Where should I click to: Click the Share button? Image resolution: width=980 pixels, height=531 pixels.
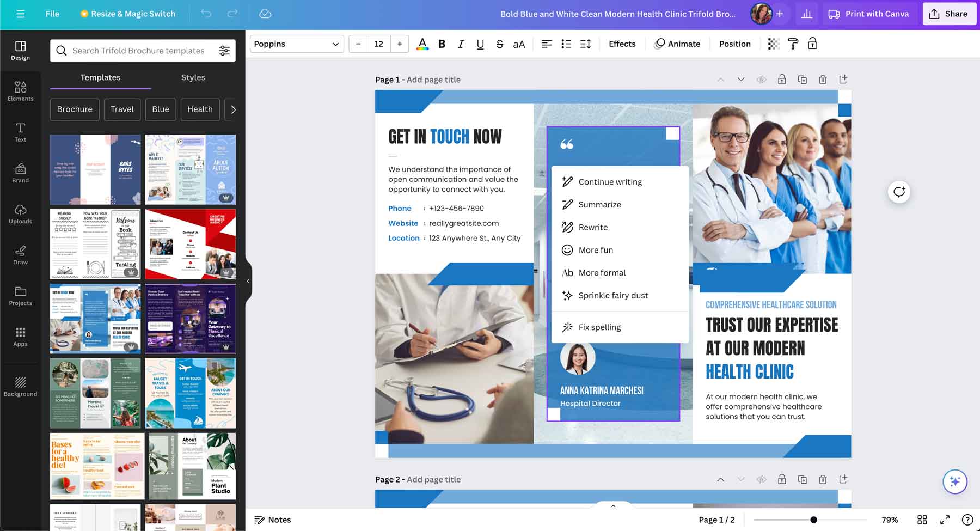(x=949, y=14)
